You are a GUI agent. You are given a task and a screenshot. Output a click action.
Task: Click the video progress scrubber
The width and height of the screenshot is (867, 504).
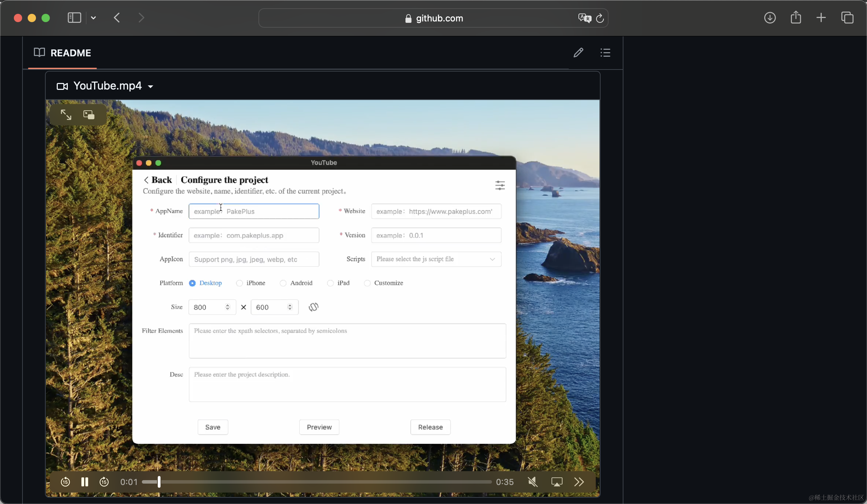coord(159,482)
